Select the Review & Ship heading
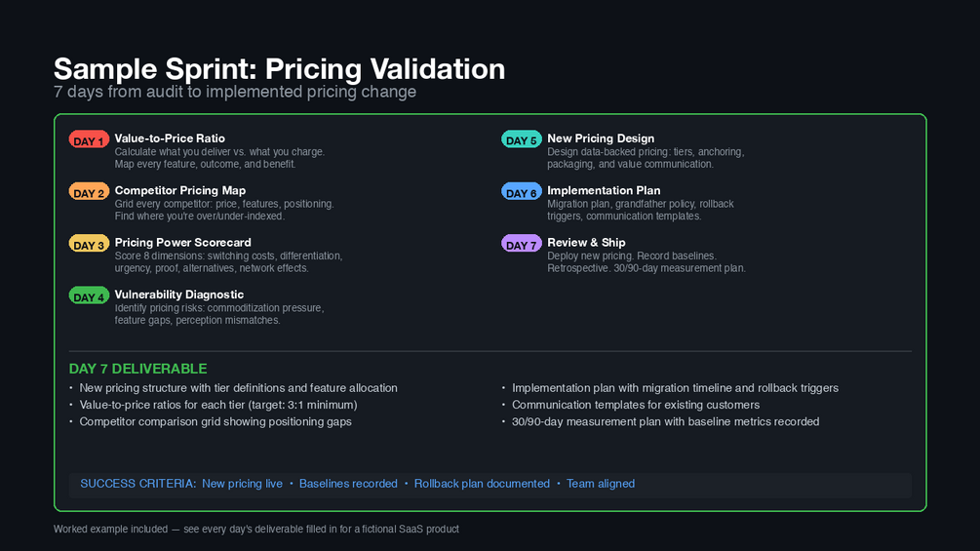The image size is (980, 551). tap(586, 242)
